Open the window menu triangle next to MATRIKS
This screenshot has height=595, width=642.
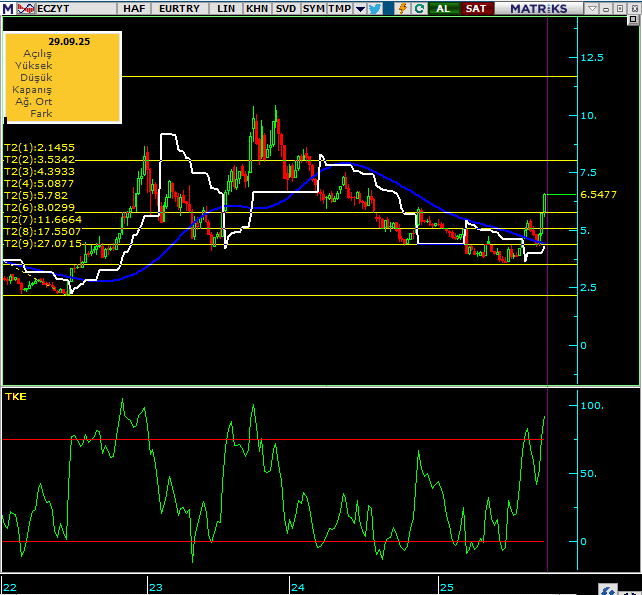tap(592, 9)
